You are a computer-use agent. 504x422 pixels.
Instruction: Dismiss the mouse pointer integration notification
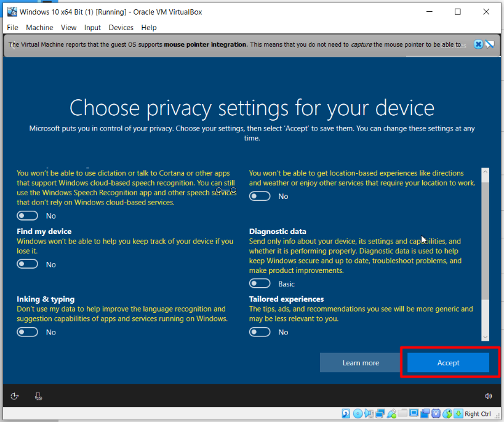(x=478, y=44)
